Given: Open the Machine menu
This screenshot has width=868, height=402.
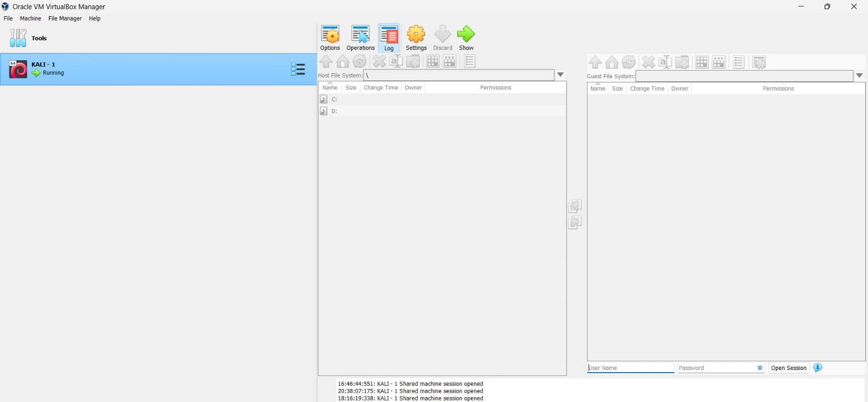Looking at the screenshot, I should pyautogui.click(x=30, y=18).
